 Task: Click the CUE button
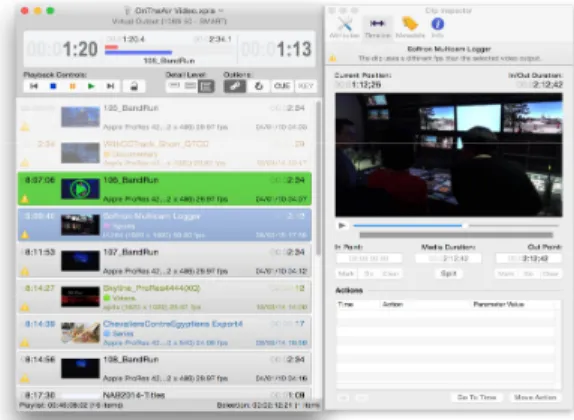tap(282, 86)
